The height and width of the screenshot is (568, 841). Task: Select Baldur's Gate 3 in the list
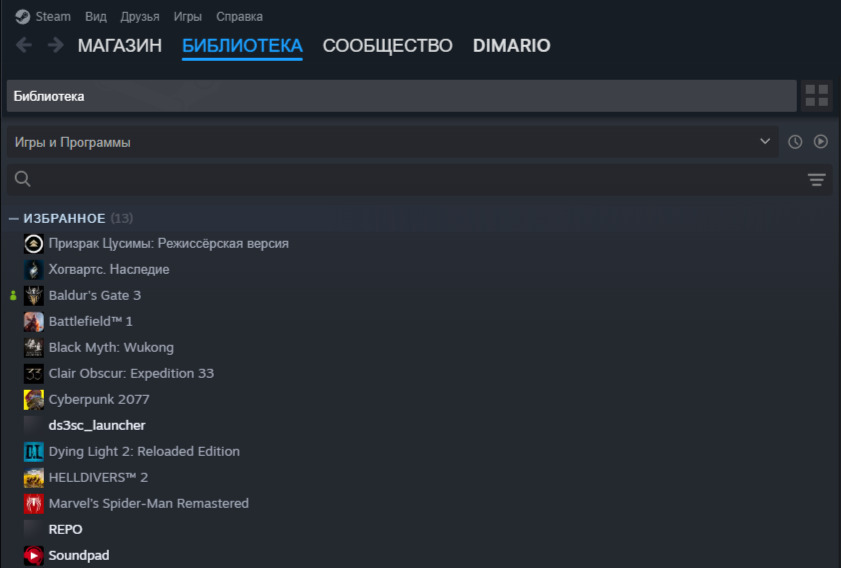tap(95, 295)
